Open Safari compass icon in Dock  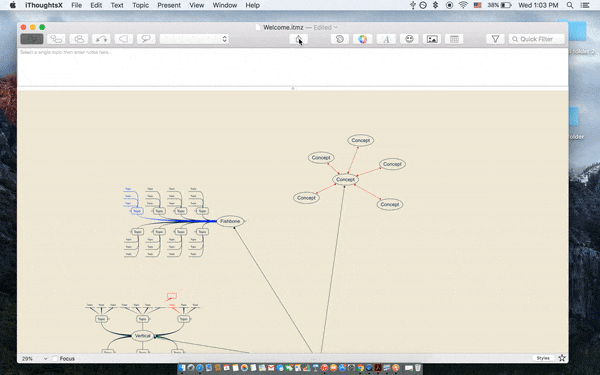(200, 368)
